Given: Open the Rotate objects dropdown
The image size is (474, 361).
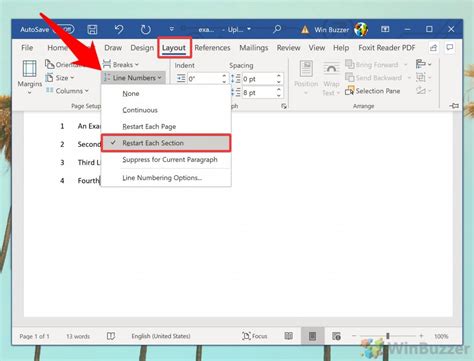Looking at the screenshot, I should coord(423,90).
